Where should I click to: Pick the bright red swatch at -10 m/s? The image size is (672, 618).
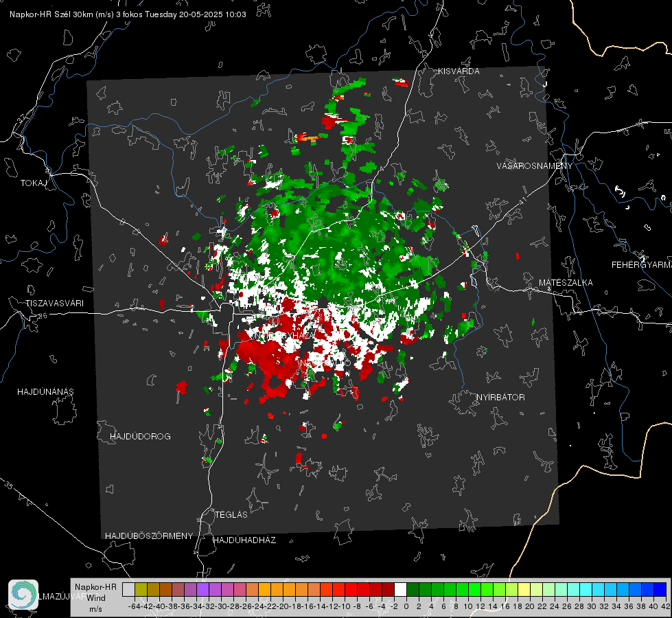tap(351, 590)
